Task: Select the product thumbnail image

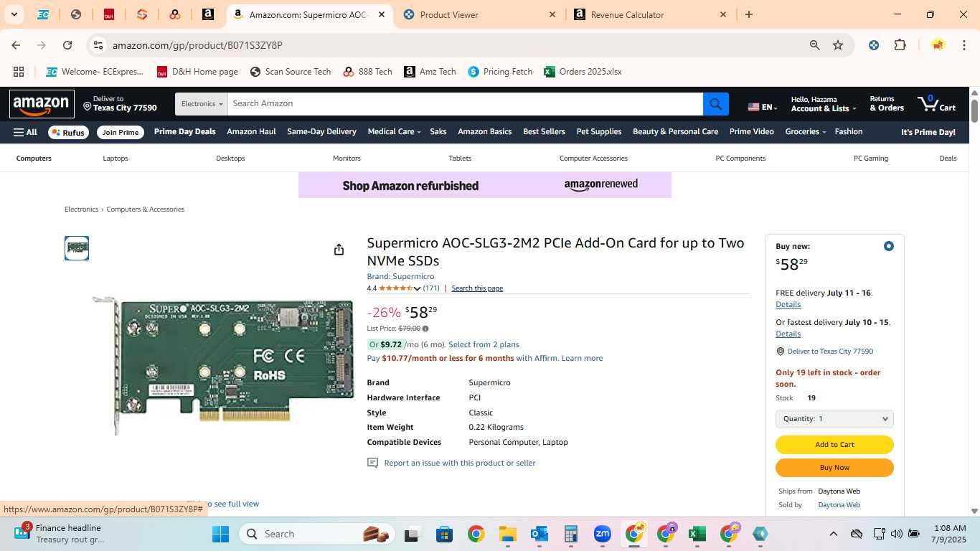Action: [77, 248]
